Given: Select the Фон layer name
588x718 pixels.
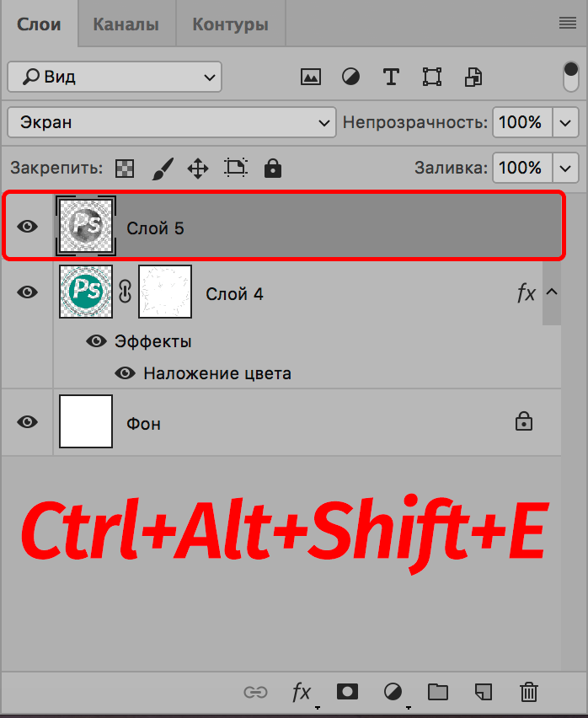Looking at the screenshot, I should tap(144, 424).
